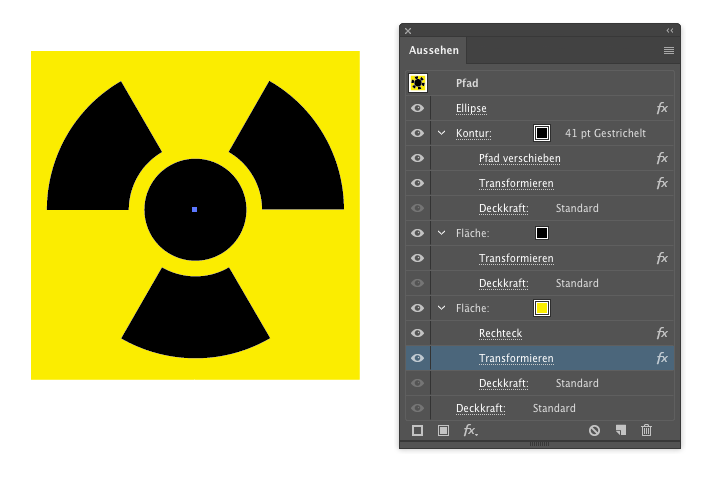
Task: Collapse the panel with the double-arrow icon
Action: [670, 31]
